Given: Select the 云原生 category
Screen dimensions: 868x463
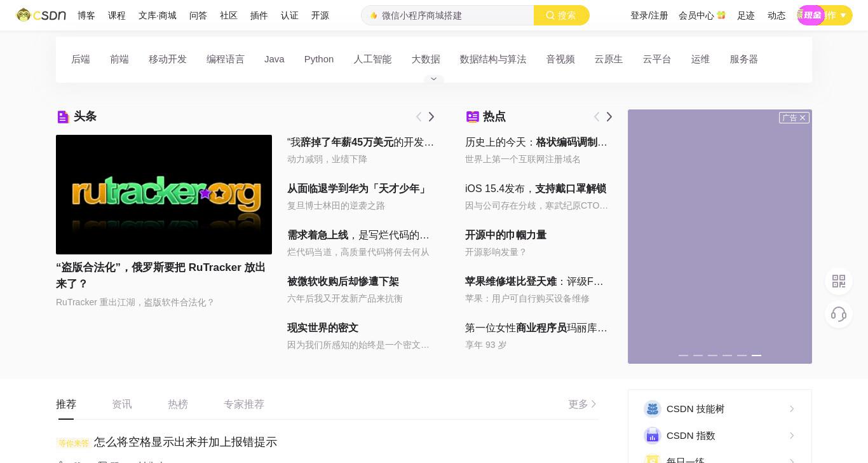Looking at the screenshot, I should tap(609, 59).
